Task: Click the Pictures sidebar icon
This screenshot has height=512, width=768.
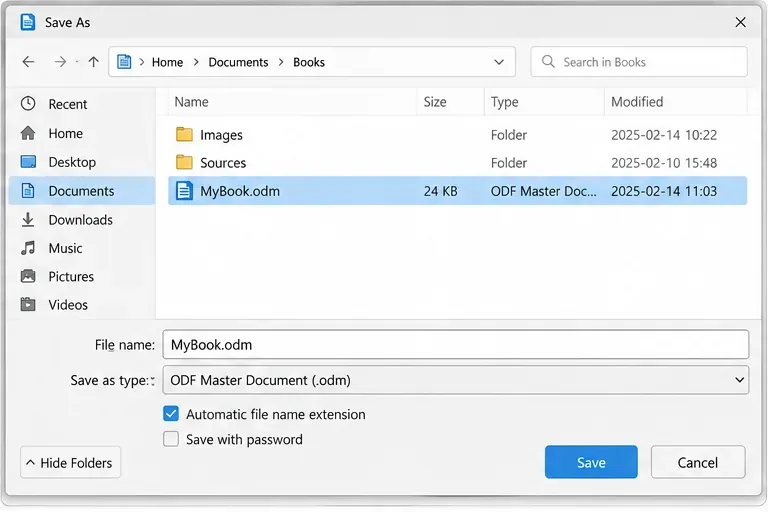Action: pos(28,276)
